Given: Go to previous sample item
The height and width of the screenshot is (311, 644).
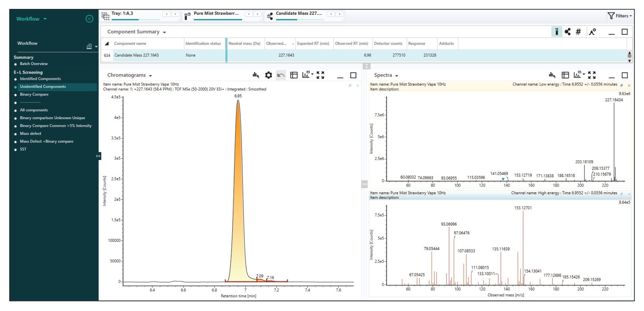Looking at the screenshot, I should click(249, 14).
